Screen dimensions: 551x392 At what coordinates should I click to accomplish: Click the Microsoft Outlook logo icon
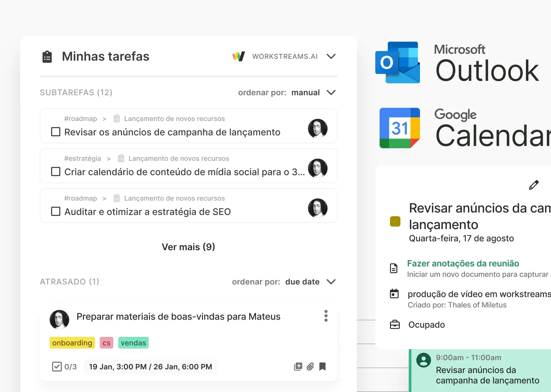pyautogui.click(x=397, y=62)
